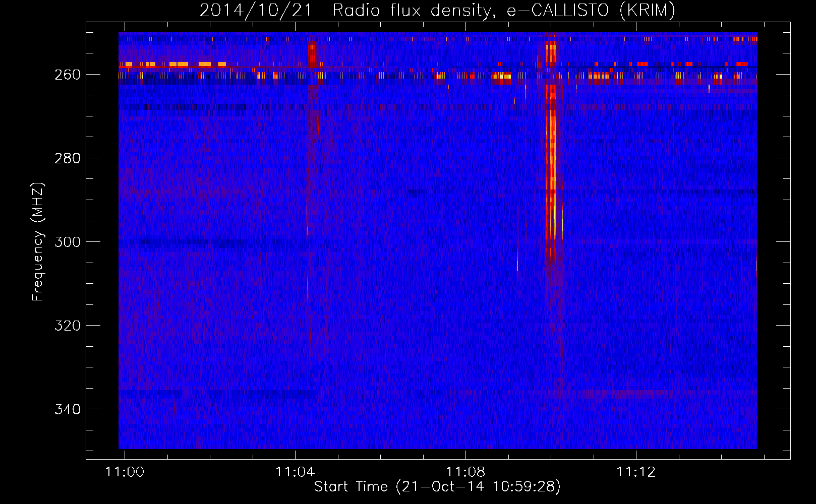The width and height of the screenshot is (816, 504).
Task: Click the '11:04' time tick label
Action: pos(295,472)
